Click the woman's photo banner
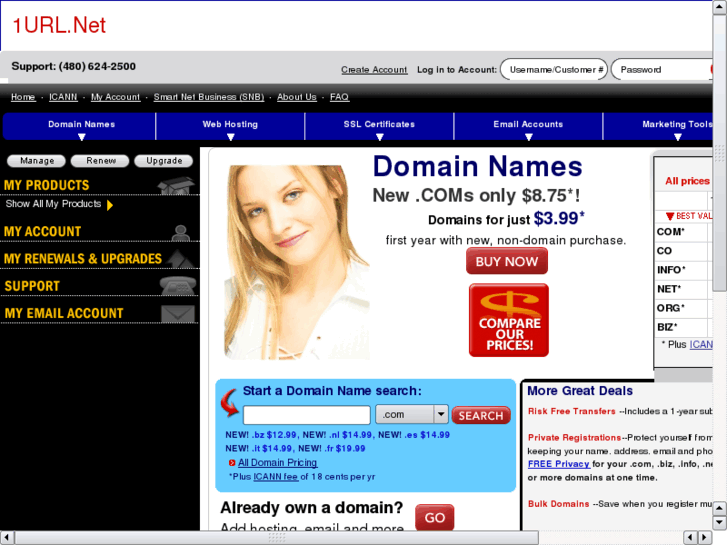This screenshot has width=727, height=545. point(297,262)
